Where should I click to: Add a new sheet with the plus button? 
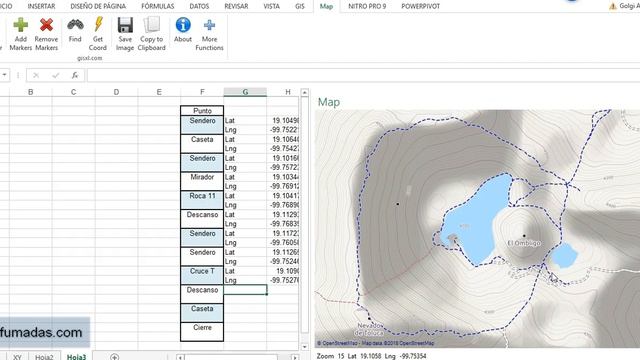click(x=114, y=357)
